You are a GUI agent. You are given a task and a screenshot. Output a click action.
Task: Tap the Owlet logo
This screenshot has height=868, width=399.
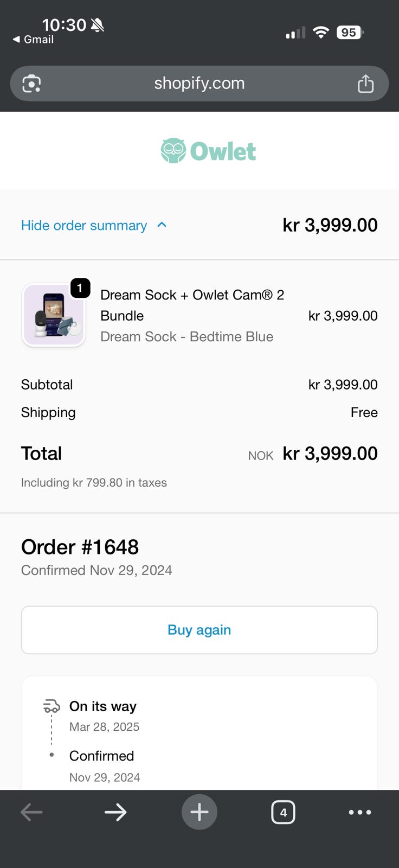pos(208,151)
